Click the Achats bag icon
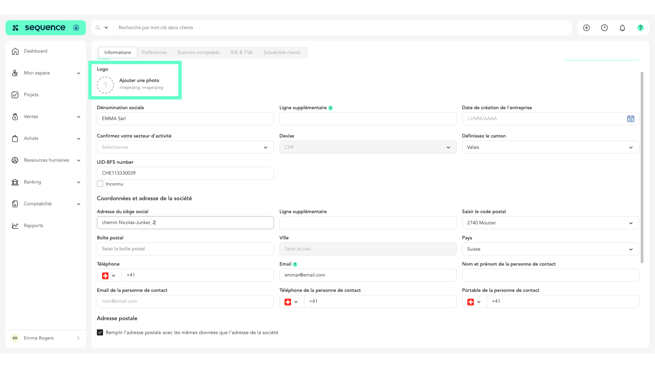This screenshot has width=655, height=368. (x=15, y=138)
